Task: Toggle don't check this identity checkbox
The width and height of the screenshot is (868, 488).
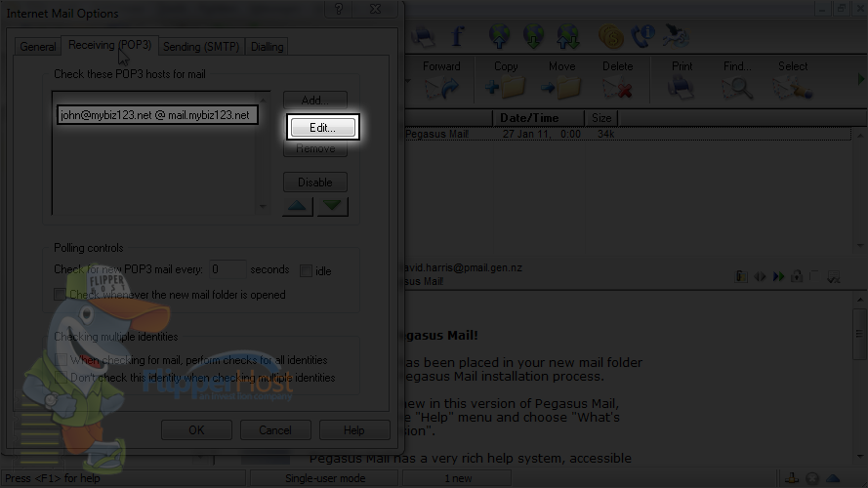Action: click(61, 378)
